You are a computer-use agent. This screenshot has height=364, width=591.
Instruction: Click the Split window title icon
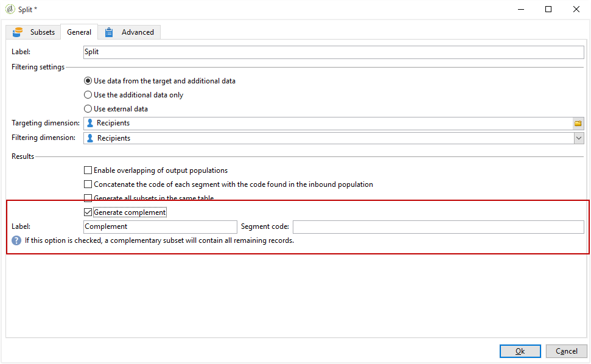pos(10,9)
